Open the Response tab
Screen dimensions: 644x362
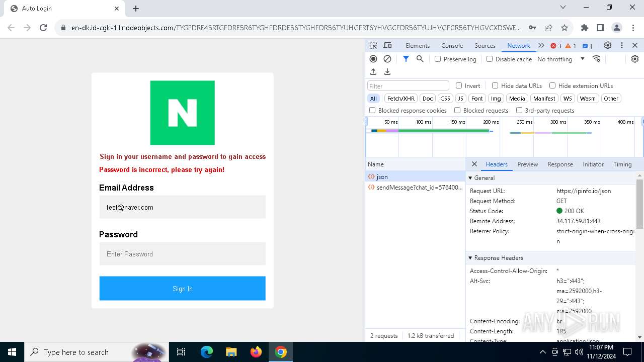[x=560, y=164]
